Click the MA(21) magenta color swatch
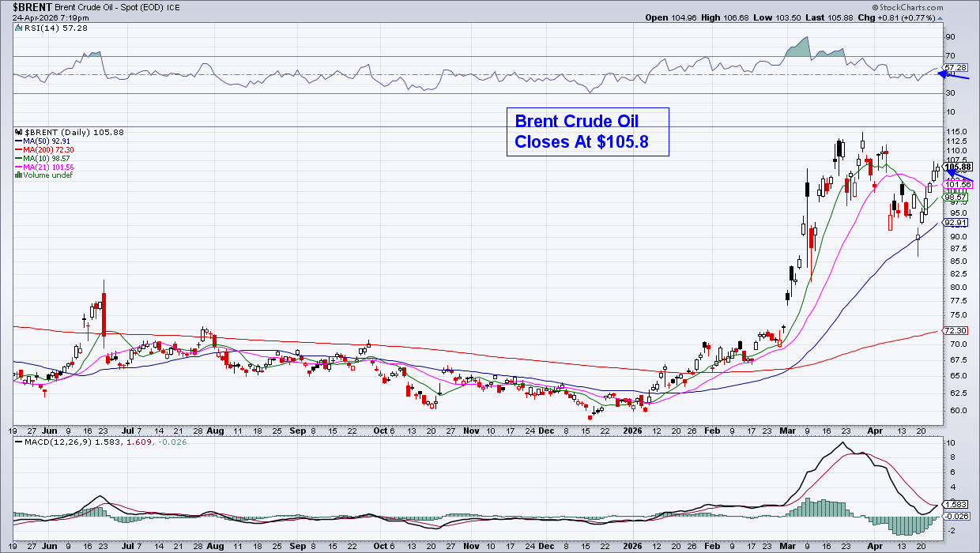980x553 pixels. coord(18,166)
